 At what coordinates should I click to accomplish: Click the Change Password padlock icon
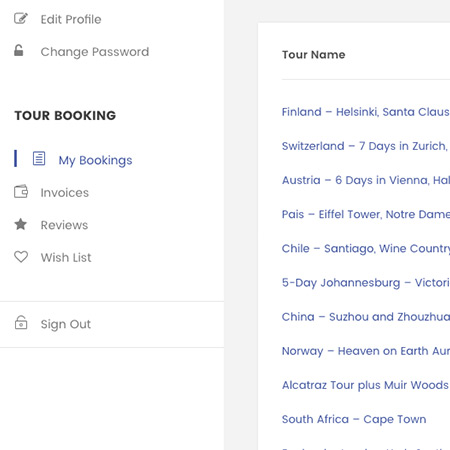[19, 50]
